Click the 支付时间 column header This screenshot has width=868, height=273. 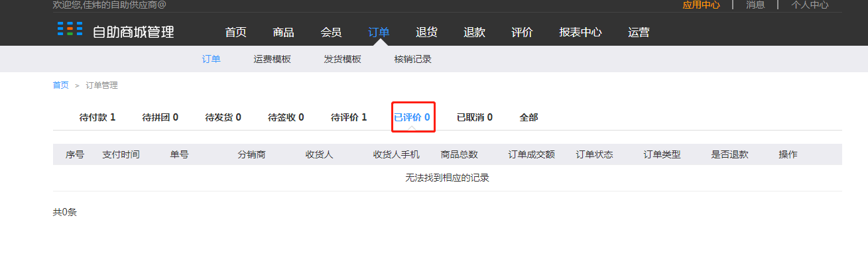(x=121, y=154)
